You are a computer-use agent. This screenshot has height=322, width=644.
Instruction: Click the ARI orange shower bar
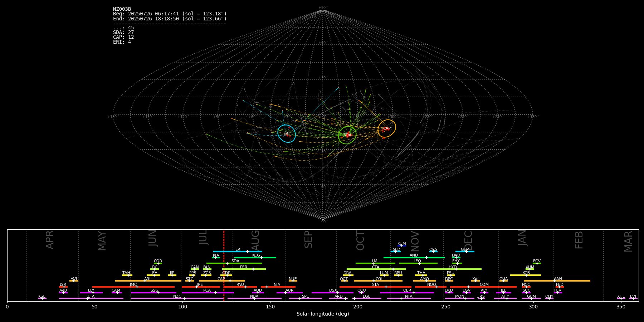pyautogui.click(x=148, y=281)
